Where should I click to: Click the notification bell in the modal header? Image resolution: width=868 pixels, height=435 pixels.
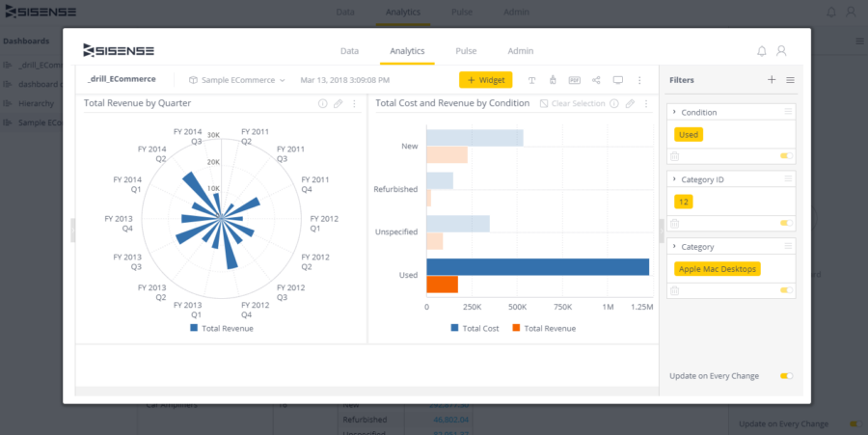(762, 51)
